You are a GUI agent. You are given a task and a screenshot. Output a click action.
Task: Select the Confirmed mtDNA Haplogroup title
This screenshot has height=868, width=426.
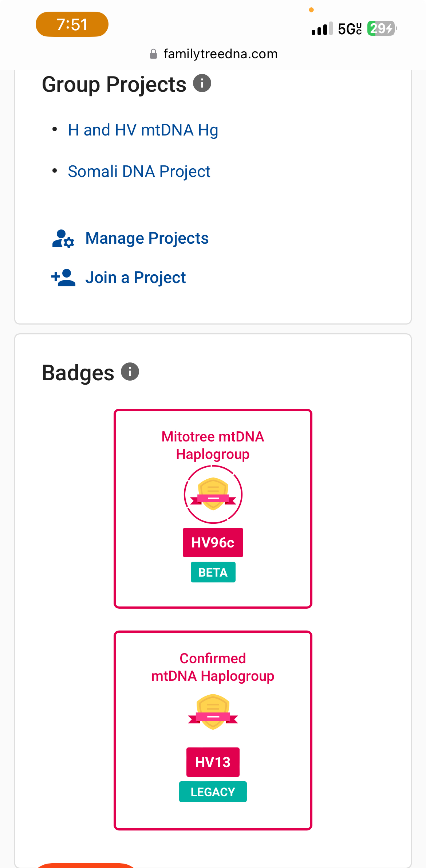(x=213, y=667)
